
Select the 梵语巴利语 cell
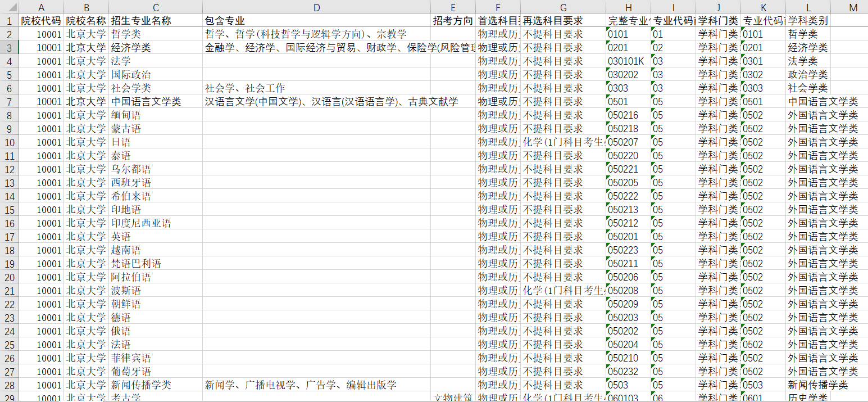click(156, 264)
